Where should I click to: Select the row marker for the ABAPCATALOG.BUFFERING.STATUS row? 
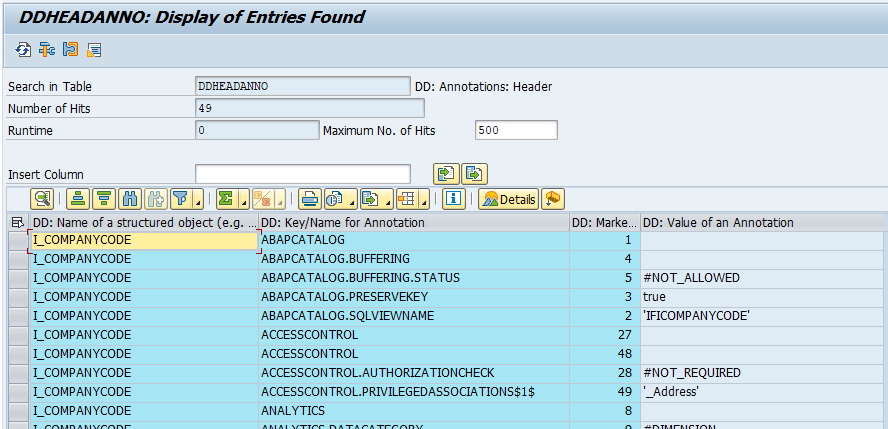pos(18,278)
